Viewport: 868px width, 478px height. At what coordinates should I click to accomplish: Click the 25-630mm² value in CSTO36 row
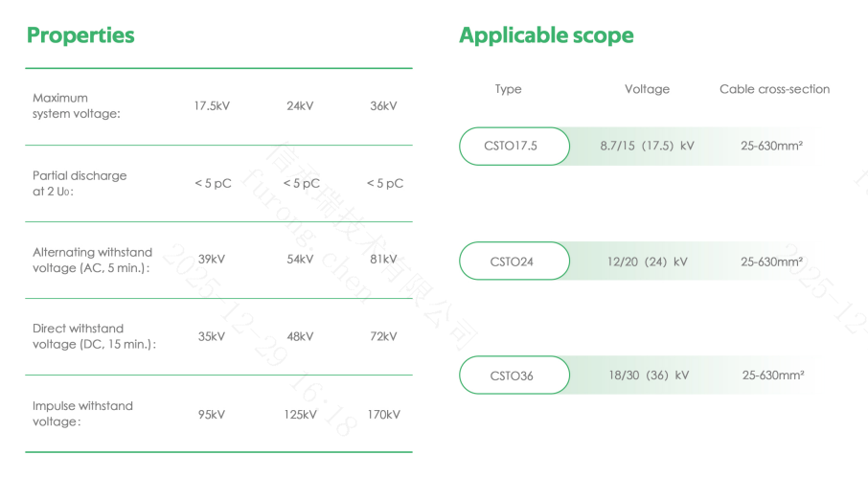772,376
